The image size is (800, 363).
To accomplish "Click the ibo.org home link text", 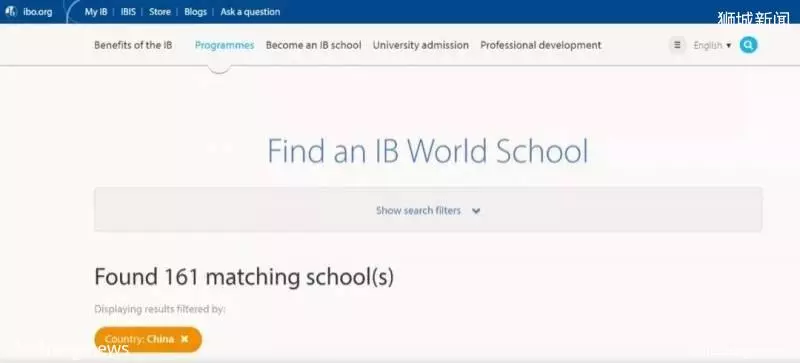I will click(x=38, y=12).
